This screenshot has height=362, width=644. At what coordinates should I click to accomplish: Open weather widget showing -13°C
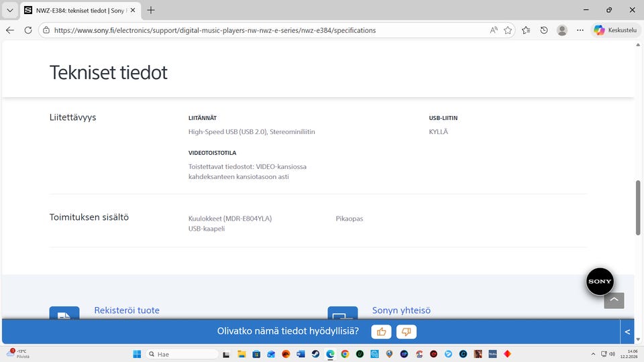coord(18,354)
